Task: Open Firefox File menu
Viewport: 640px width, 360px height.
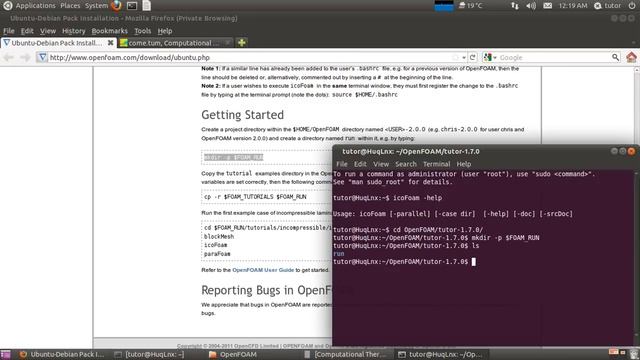Action: click(9, 31)
